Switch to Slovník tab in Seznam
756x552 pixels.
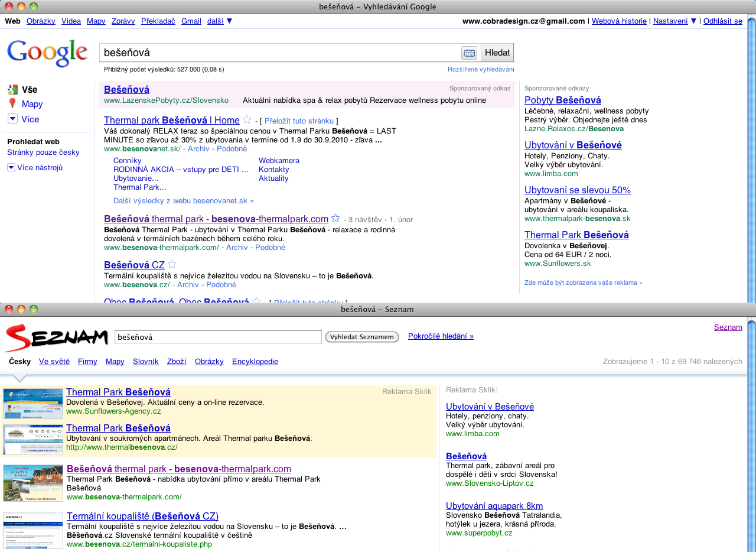(x=146, y=361)
